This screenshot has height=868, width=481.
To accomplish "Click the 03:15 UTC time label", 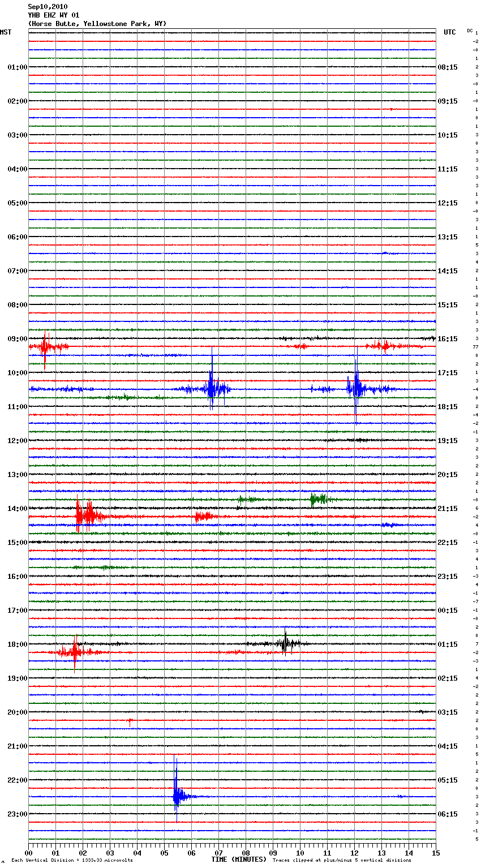I will [448, 712].
